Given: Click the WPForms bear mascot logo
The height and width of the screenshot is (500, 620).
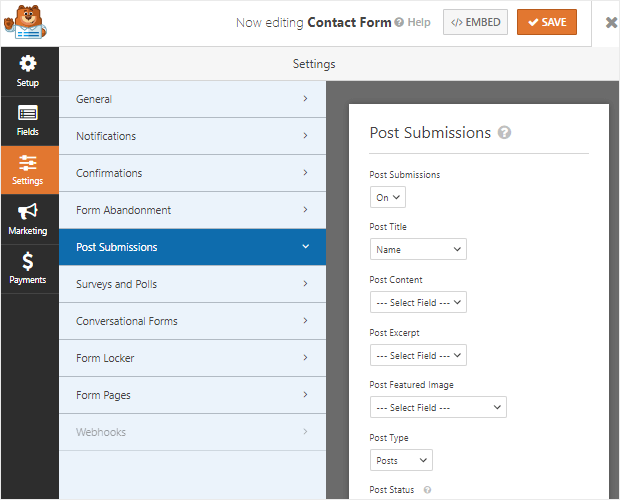Looking at the screenshot, I should [25, 23].
